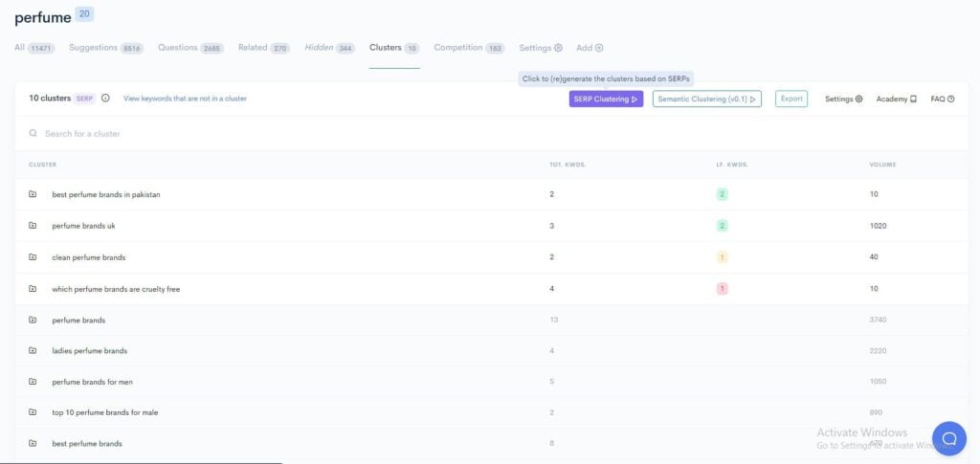Click the FAQ question mark icon
The image size is (980, 464).
click(950, 99)
